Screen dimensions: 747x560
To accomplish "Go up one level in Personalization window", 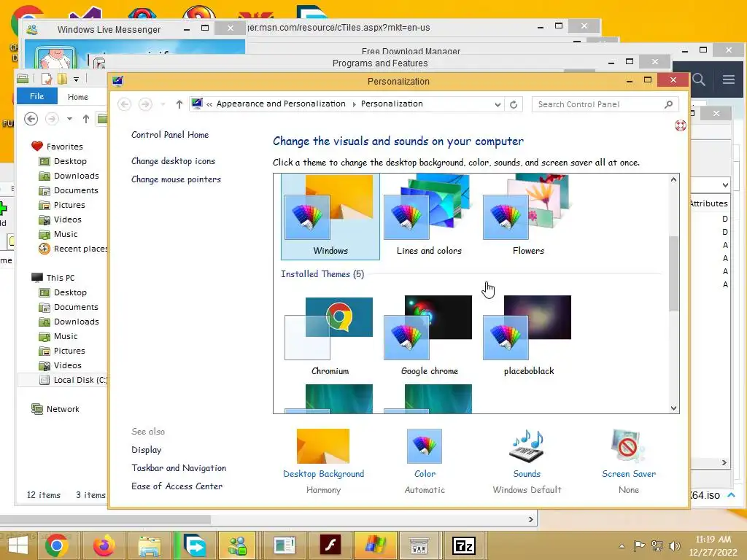I will click(179, 104).
